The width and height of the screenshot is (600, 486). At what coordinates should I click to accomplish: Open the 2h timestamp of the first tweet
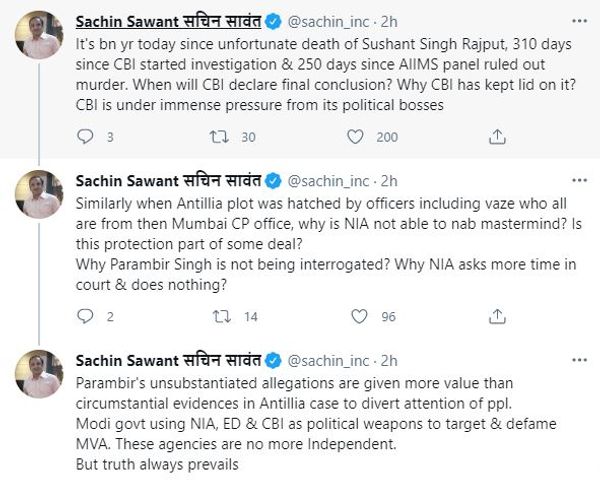(389, 22)
